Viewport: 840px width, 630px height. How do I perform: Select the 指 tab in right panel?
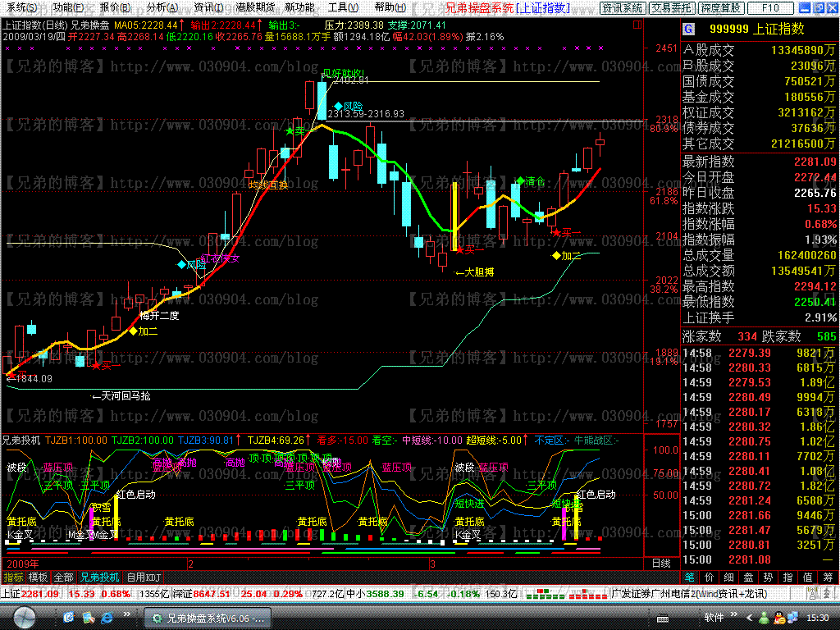[x=788, y=577]
